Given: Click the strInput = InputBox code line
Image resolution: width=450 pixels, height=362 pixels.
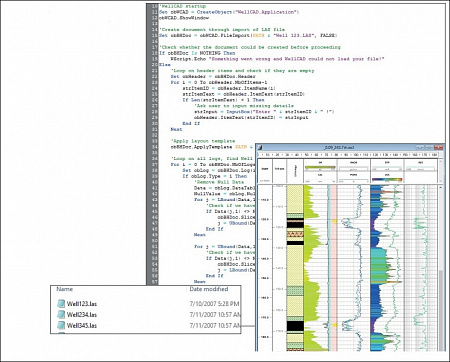Looking at the screenshot, I should point(264,112).
